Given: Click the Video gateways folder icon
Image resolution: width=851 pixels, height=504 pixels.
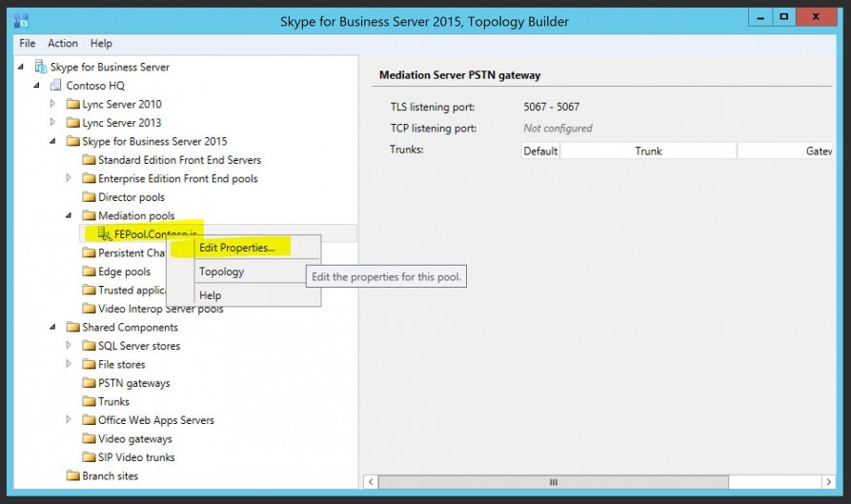Looking at the screenshot, I should click(x=89, y=438).
